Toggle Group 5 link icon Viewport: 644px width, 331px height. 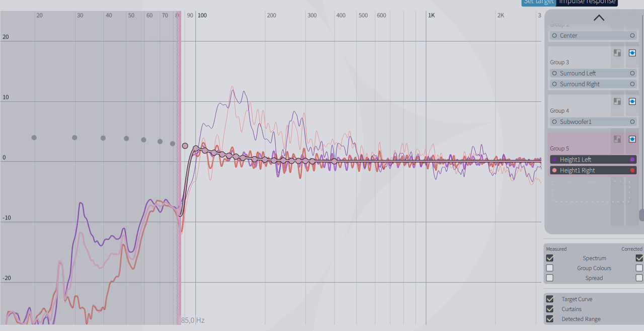click(617, 139)
